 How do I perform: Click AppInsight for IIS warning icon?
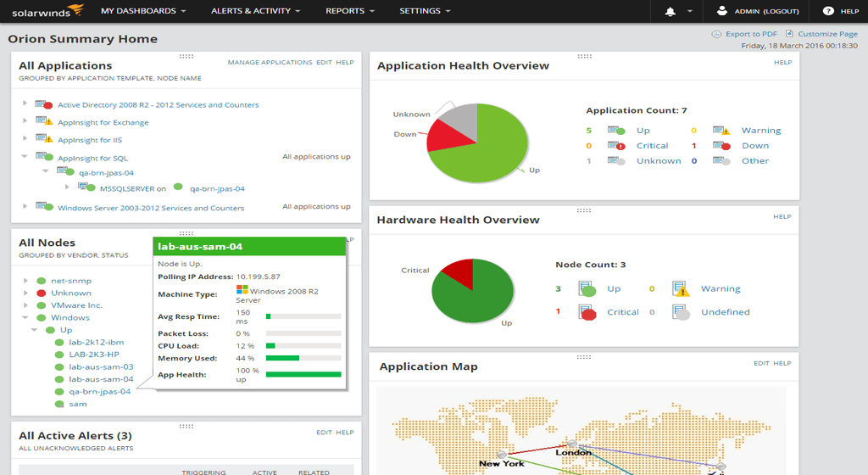pyautogui.click(x=44, y=138)
